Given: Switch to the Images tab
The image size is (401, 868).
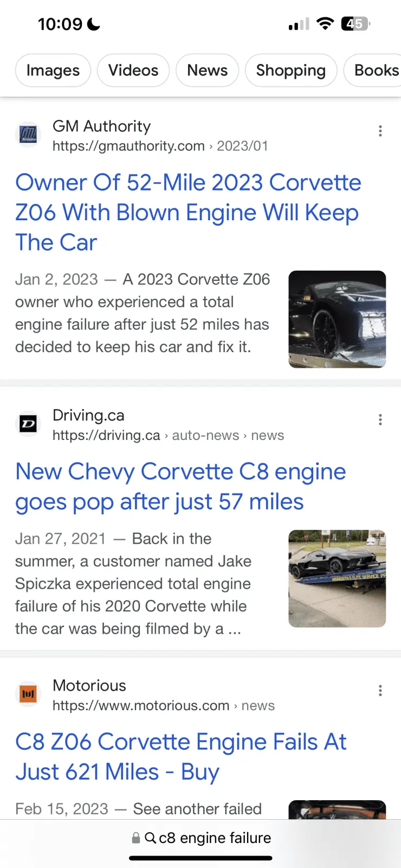Looking at the screenshot, I should click(53, 71).
